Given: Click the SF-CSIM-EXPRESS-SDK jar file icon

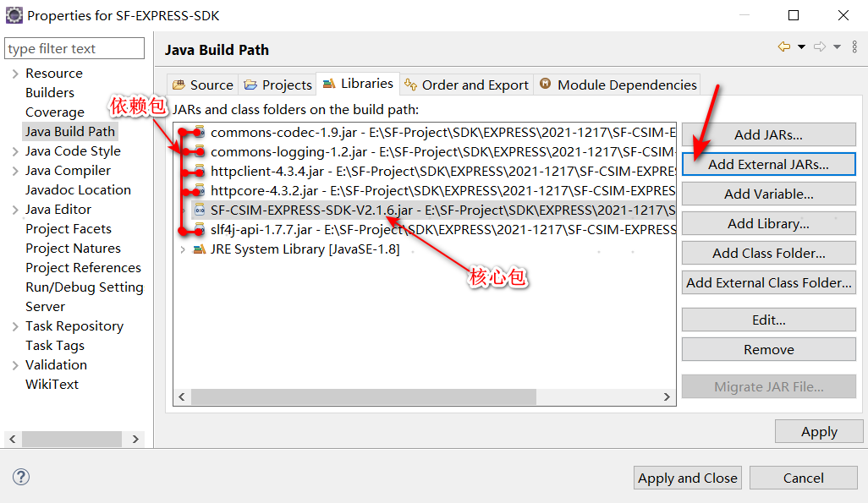Looking at the screenshot, I should click(200, 210).
